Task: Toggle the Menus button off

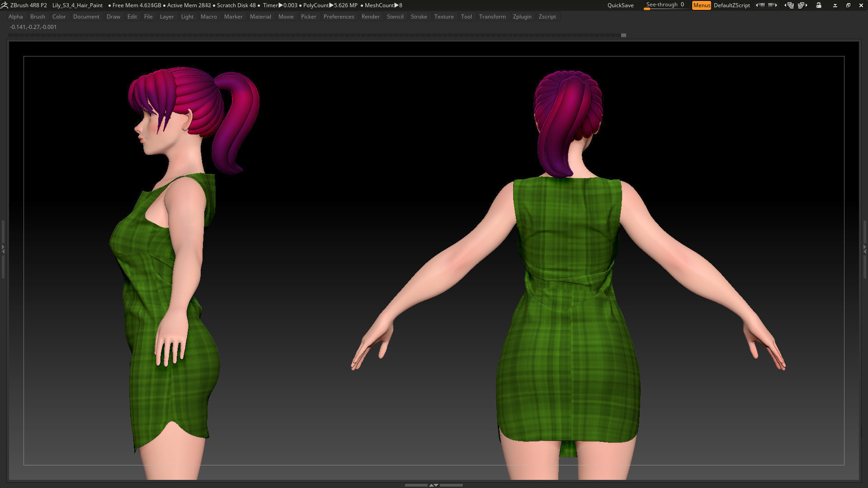Action: click(702, 5)
